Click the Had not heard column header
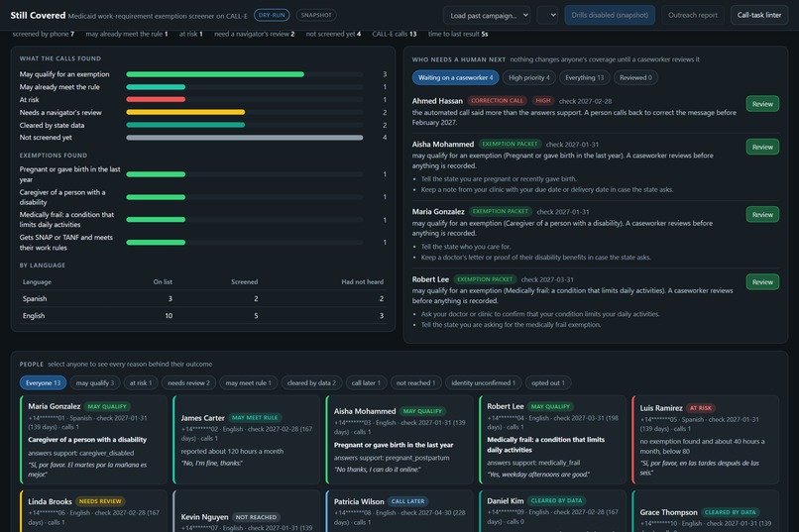This screenshot has width=799, height=532. coord(362,281)
